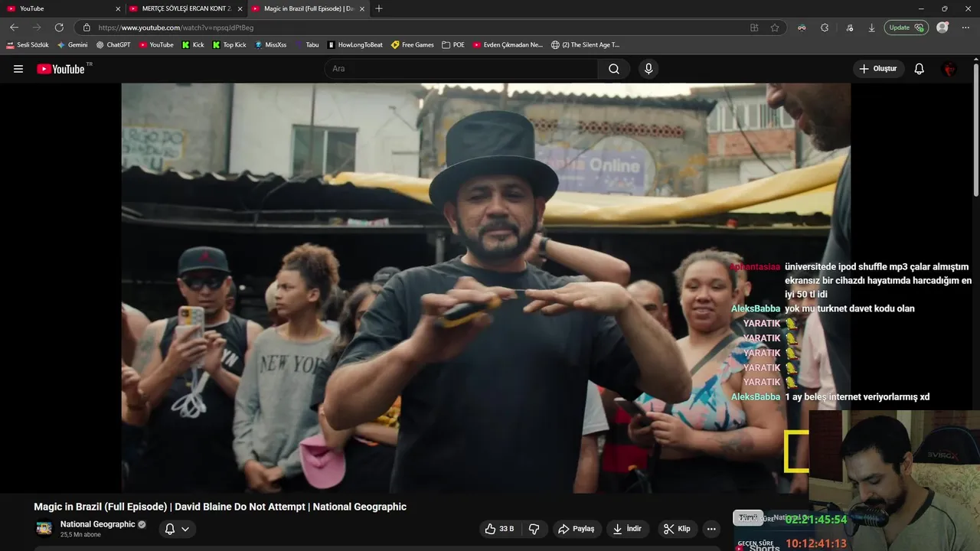Screen dimensions: 980x551
Task: Click '25,5 Mn abone' subscriber count
Action: [80, 535]
